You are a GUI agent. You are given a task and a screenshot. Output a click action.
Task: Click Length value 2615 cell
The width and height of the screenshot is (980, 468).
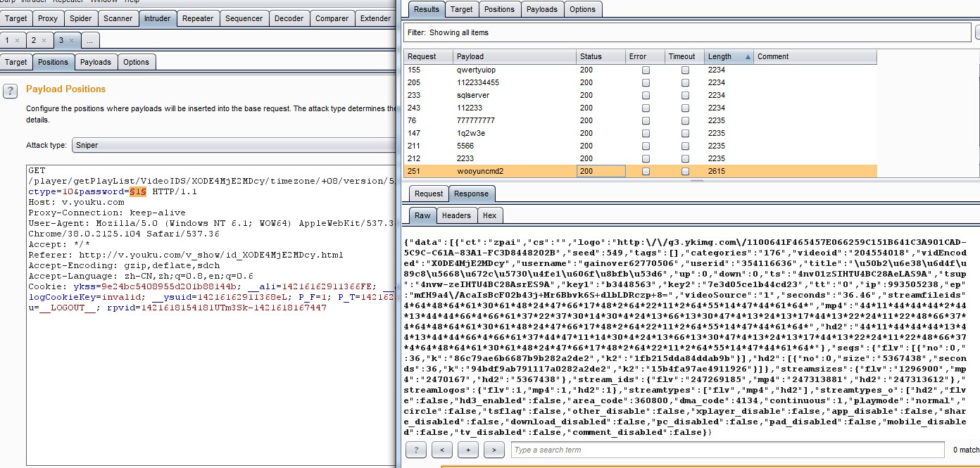click(x=729, y=172)
